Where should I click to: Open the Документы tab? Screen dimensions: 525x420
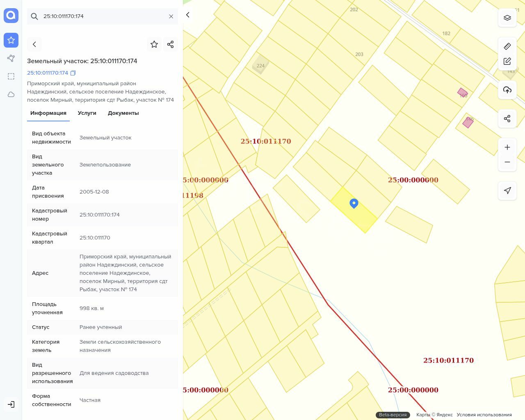point(123,113)
